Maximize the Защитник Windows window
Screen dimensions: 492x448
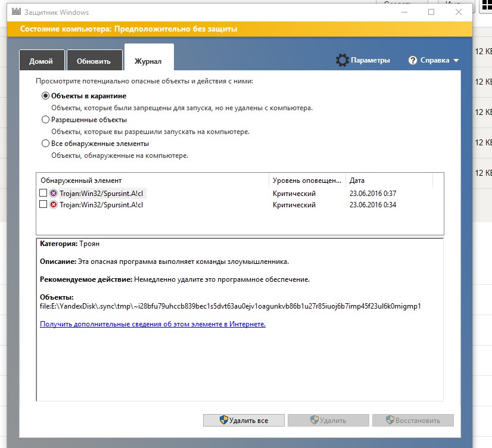(x=431, y=12)
